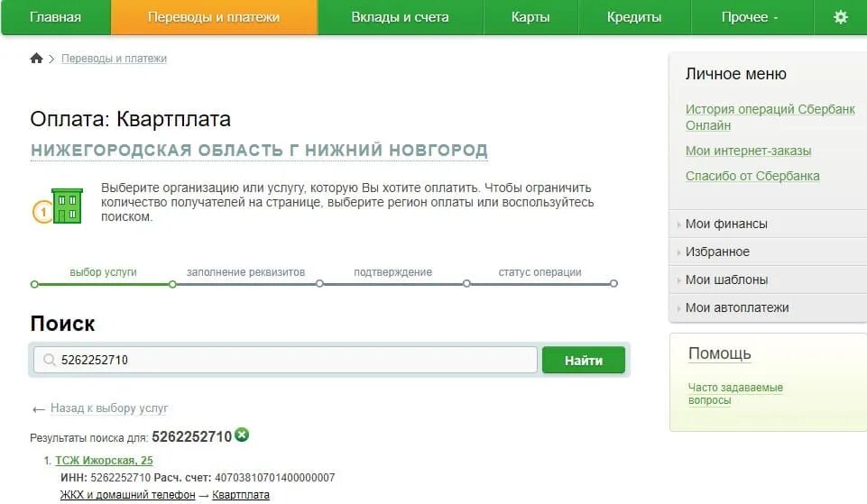Click the выбор услуги progress step
The height and width of the screenshot is (504, 867).
[x=103, y=272]
